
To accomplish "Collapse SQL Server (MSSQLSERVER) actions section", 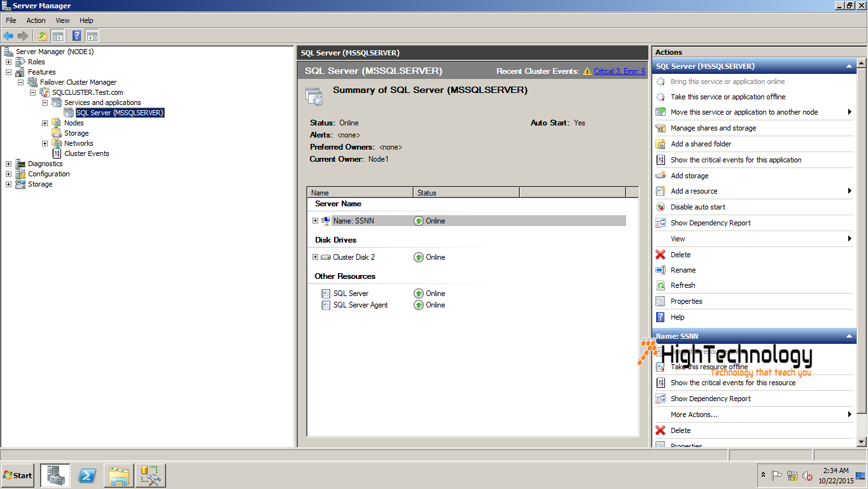I will [x=849, y=66].
